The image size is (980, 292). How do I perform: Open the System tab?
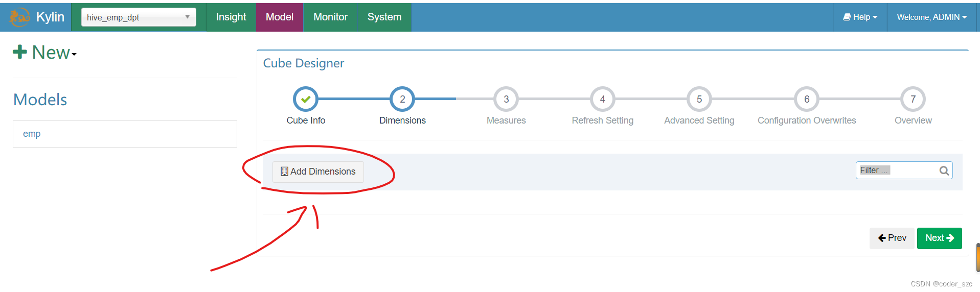point(384,17)
